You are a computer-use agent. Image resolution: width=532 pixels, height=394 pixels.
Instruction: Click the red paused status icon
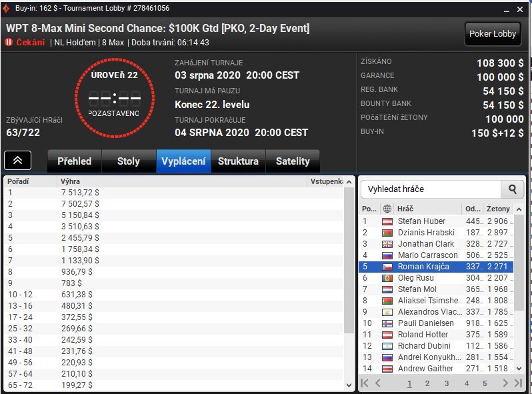click(x=9, y=43)
